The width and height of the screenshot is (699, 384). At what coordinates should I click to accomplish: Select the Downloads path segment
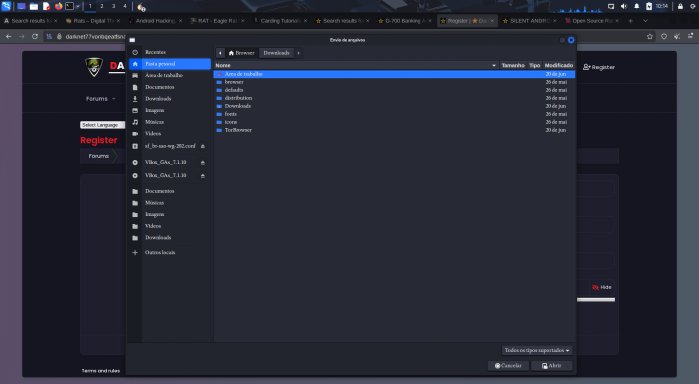click(276, 53)
